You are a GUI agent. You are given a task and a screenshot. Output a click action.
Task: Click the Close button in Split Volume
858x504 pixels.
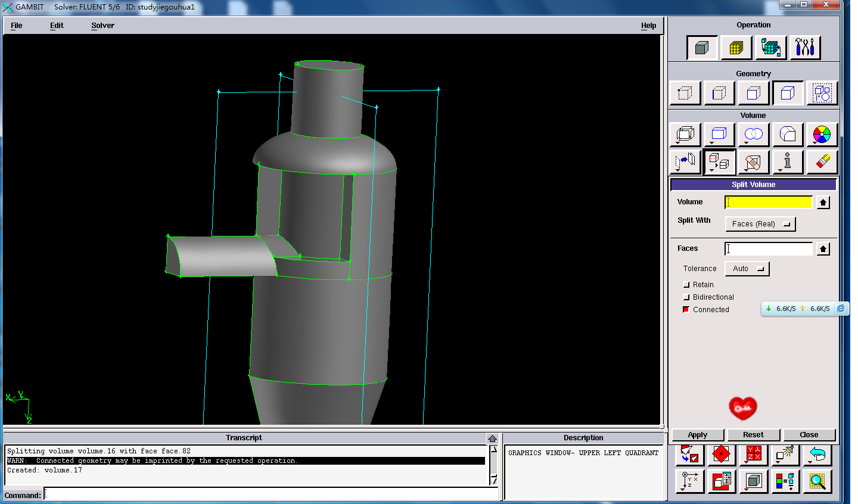809,435
